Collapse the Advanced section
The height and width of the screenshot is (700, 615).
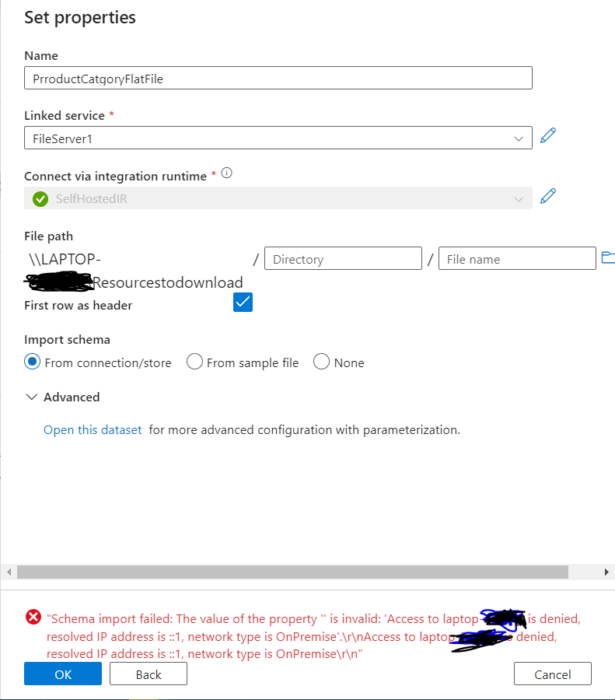click(32, 397)
